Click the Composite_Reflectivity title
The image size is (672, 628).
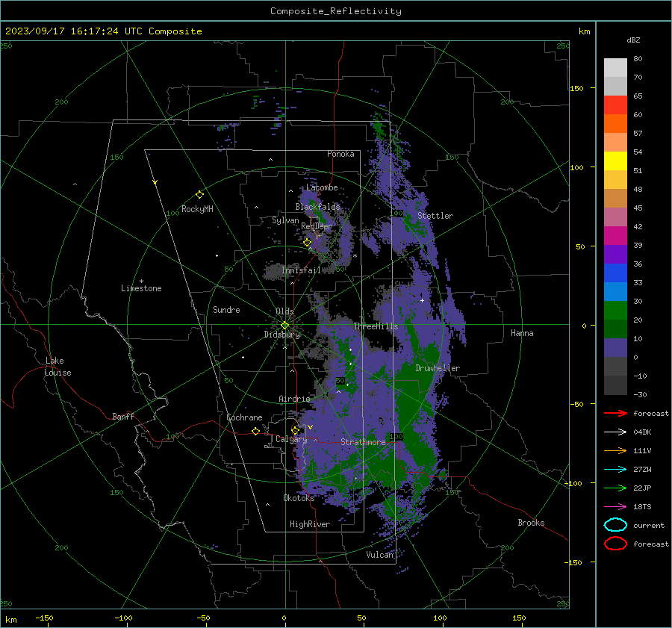[336, 11]
